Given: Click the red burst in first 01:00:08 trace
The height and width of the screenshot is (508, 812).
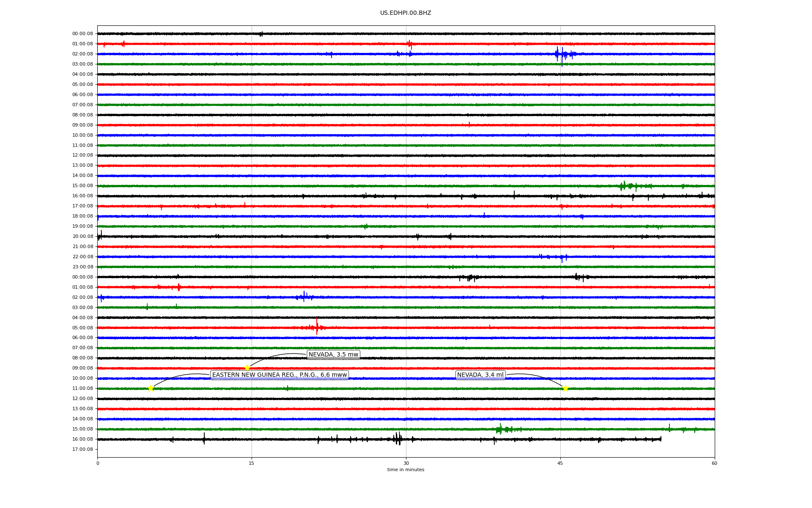Looking at the screenshot, I should [409, 44].
